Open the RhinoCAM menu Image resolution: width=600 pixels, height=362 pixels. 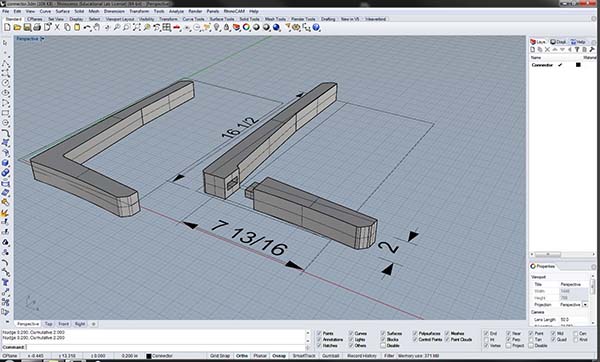pos(233,11)
